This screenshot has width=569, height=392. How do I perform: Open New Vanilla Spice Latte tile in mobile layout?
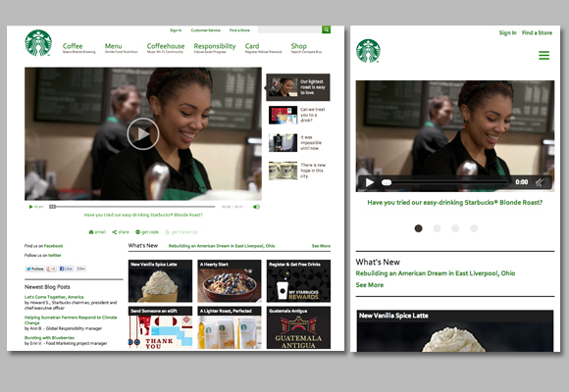(455, 330)
